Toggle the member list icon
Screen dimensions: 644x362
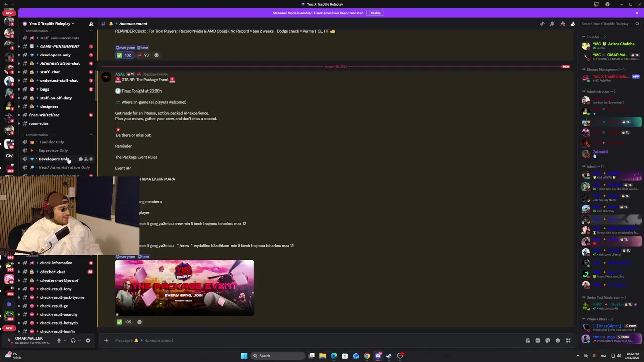point(573,24)
